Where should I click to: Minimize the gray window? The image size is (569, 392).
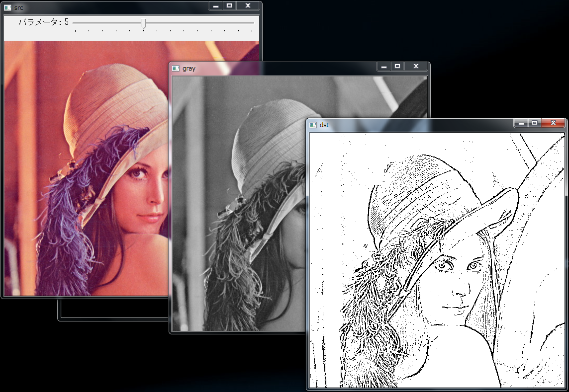(x=383, y=66)
